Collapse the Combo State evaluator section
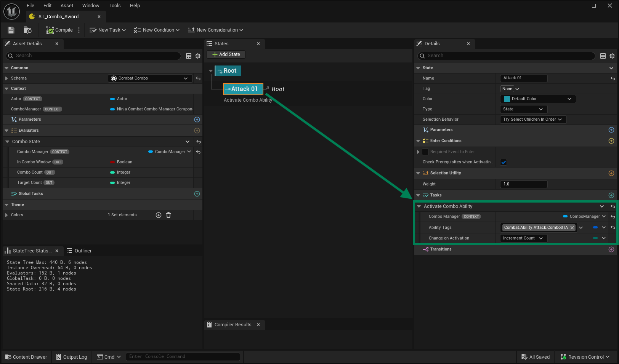619x364 pixels. 7,142
